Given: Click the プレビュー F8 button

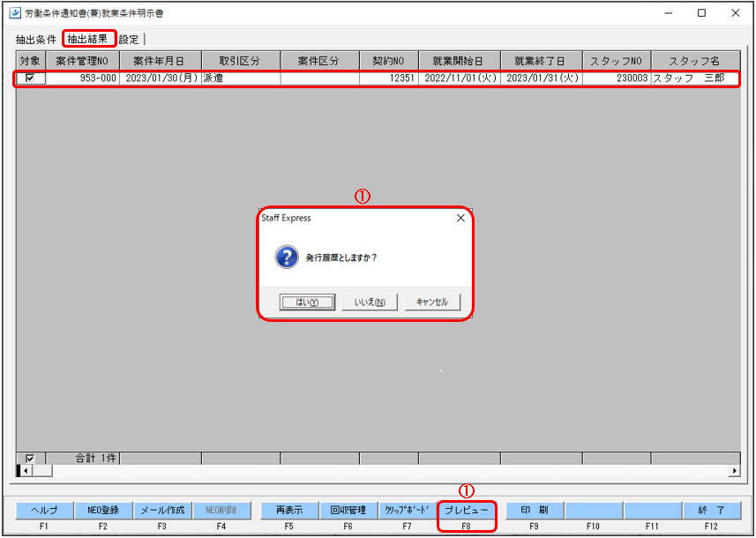Looking at the screenshot, I should coord(467,510).
